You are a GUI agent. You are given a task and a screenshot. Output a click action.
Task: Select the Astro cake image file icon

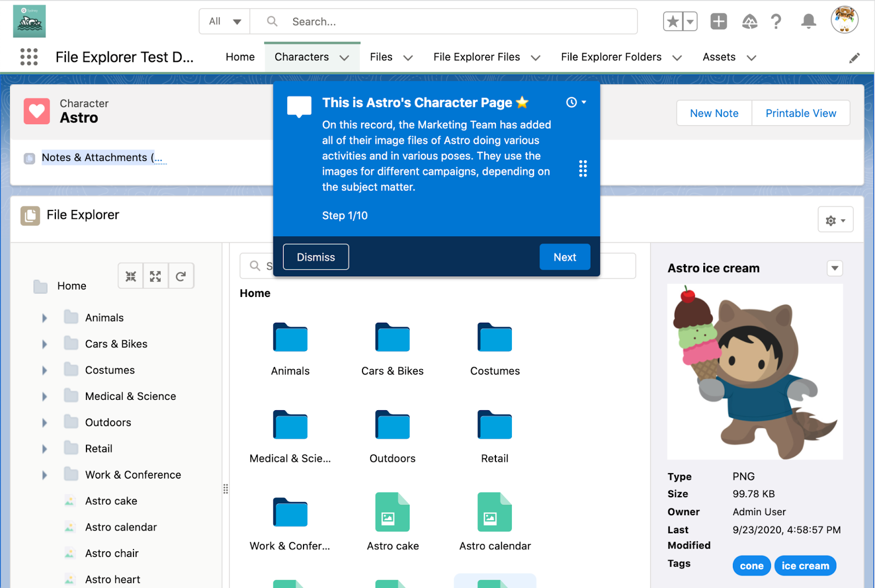coord(393,512)
